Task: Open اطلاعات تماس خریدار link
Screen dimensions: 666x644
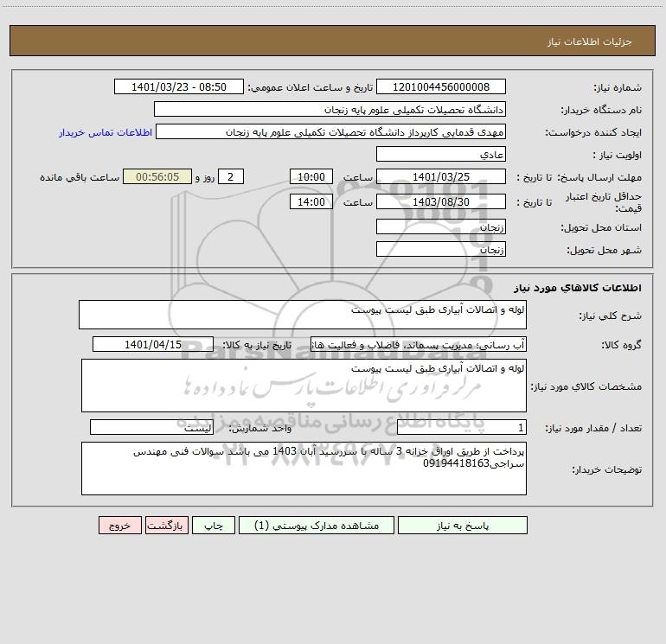Action: pyautogui.click(x=106, y=132)
